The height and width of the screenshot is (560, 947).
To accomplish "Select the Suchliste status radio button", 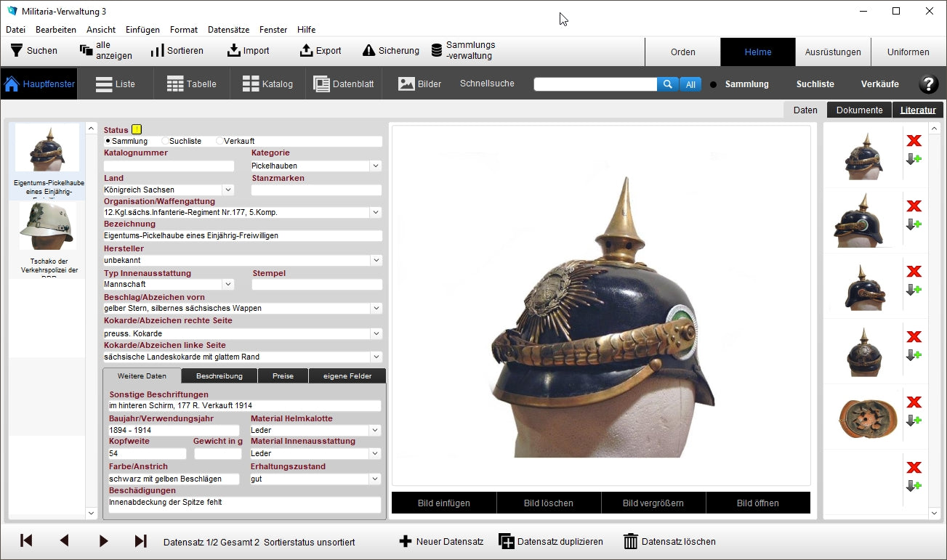I will point(165,141).
